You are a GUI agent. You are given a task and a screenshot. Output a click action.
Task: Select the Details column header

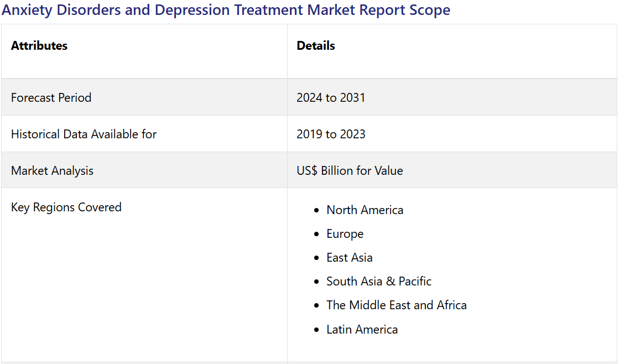(x=316, y=46)
